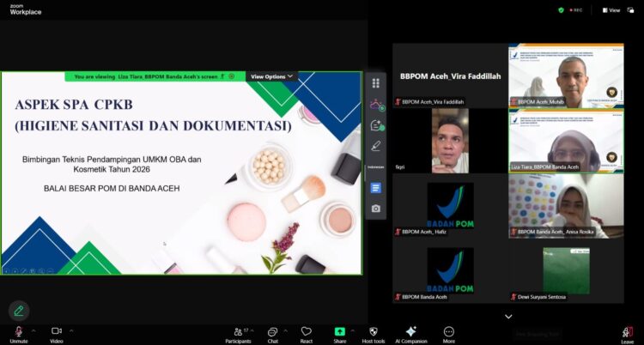Unmute the microphone

[17, 332]
